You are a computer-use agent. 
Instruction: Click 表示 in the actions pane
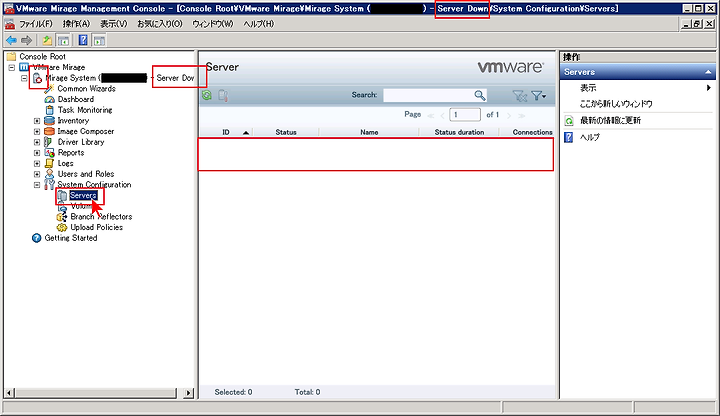(588, 88)
